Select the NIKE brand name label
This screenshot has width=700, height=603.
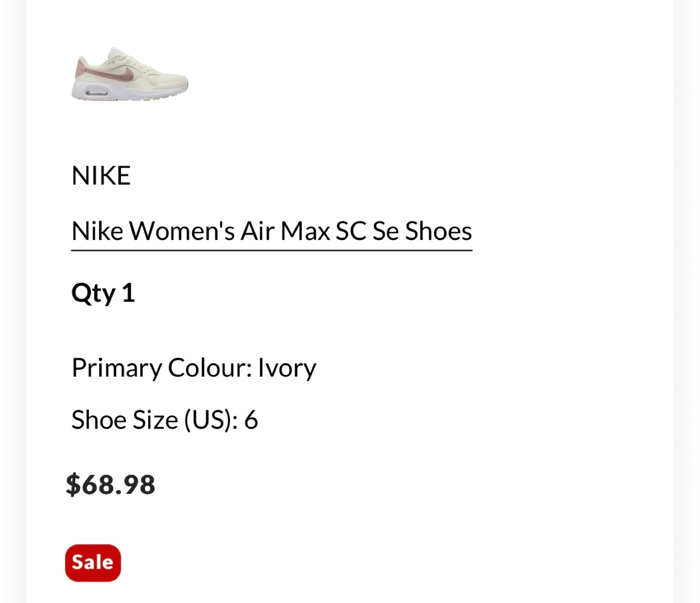pos(101,175)
